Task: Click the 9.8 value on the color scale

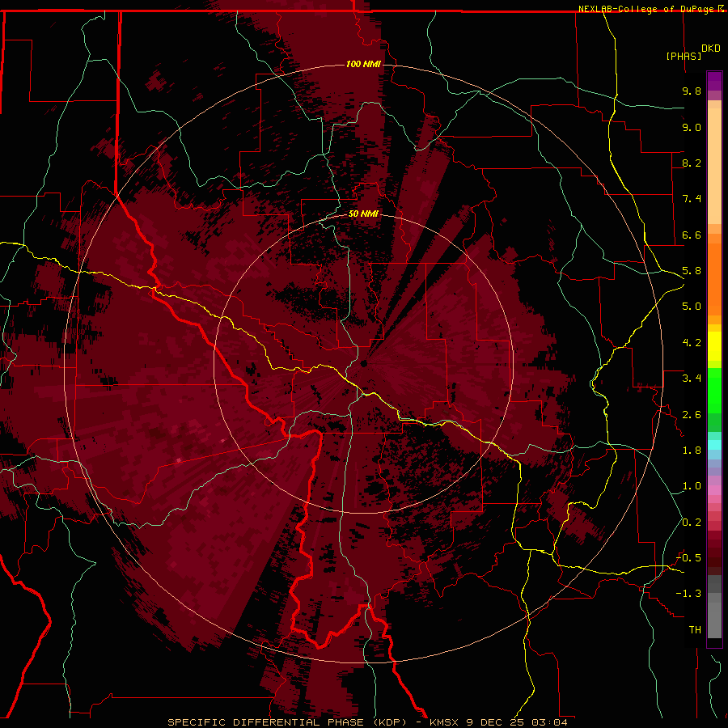Action: (x=692, y=91)
